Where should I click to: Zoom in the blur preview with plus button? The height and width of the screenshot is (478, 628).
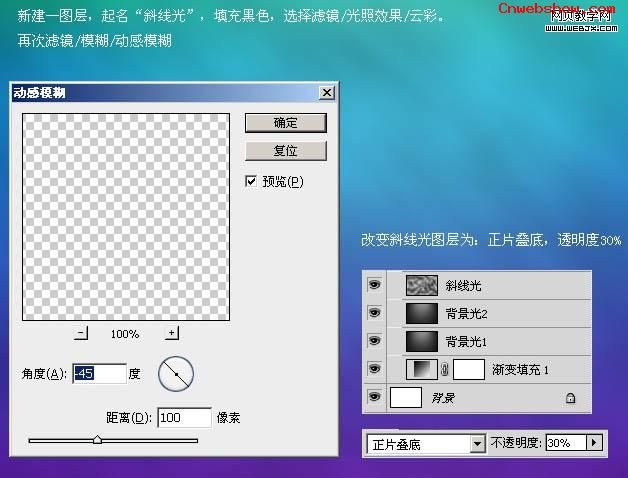coord(172,333)
